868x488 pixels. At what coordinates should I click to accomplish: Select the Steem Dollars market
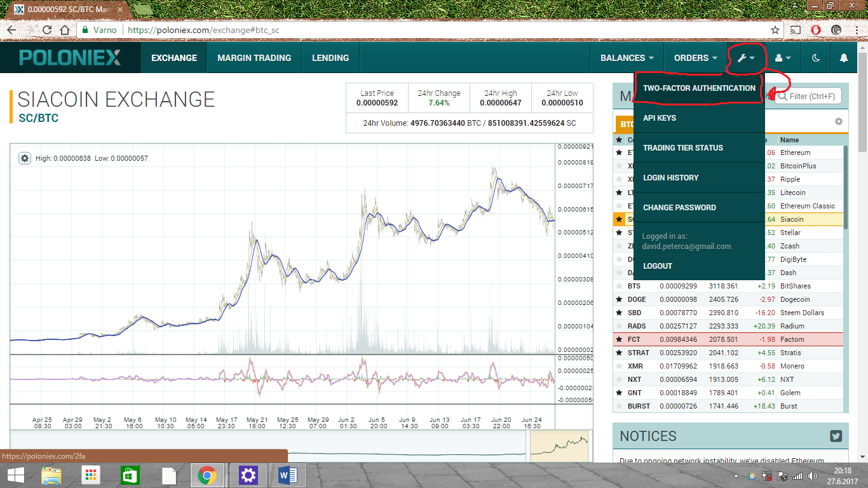point(802,313)
